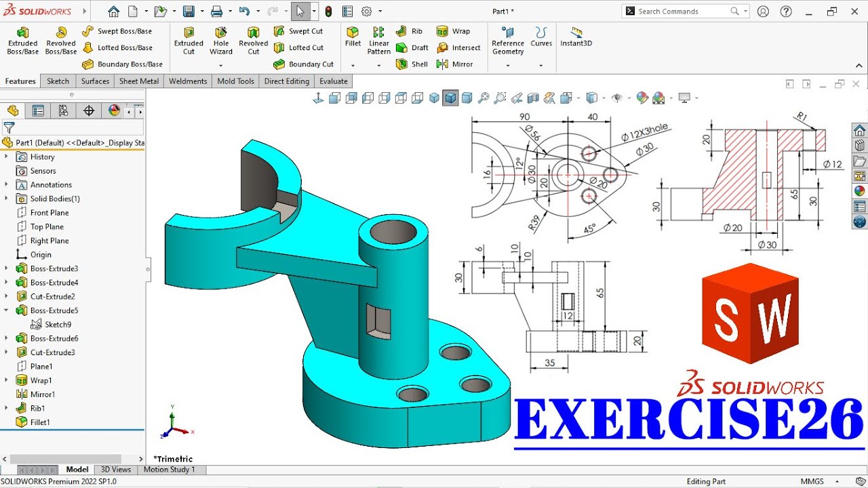
Task: Toggle the Shaded With Edges display style
Action: [450, 98]
